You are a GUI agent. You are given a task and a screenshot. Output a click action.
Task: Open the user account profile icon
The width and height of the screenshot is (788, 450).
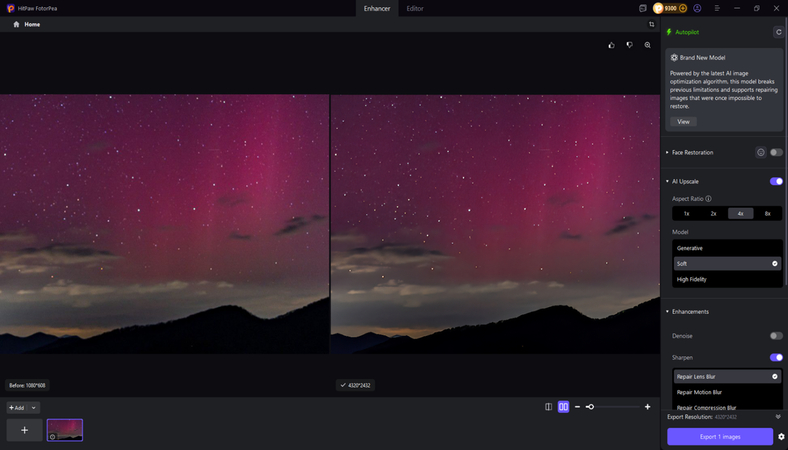(697, 8)
